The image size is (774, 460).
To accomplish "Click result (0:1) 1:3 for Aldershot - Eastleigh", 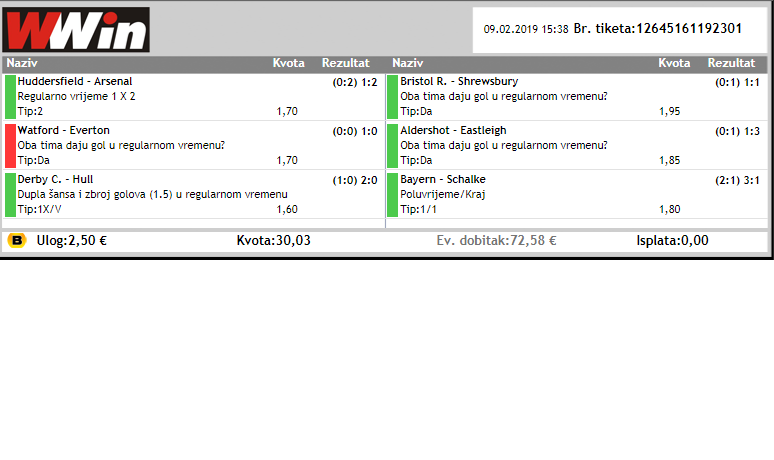I will pos(737,131).
